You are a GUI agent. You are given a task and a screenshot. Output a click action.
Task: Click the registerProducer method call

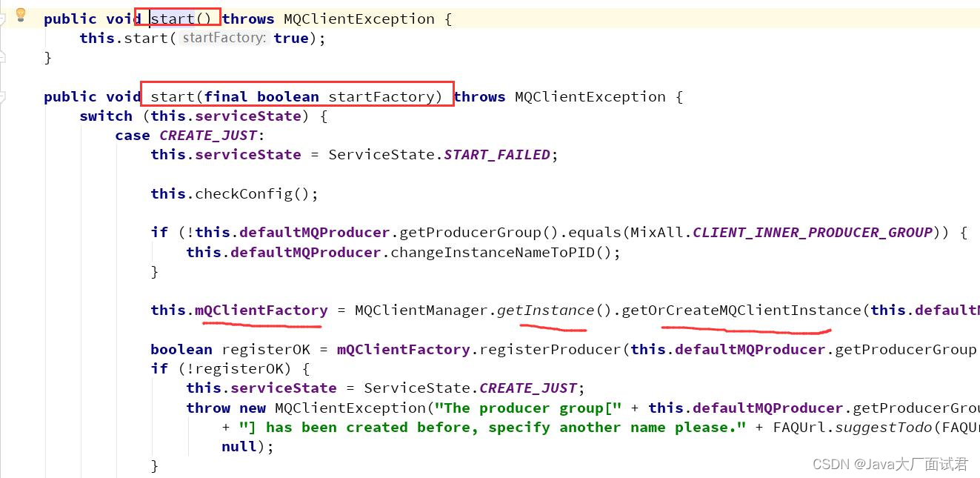[x=550, y=349]
